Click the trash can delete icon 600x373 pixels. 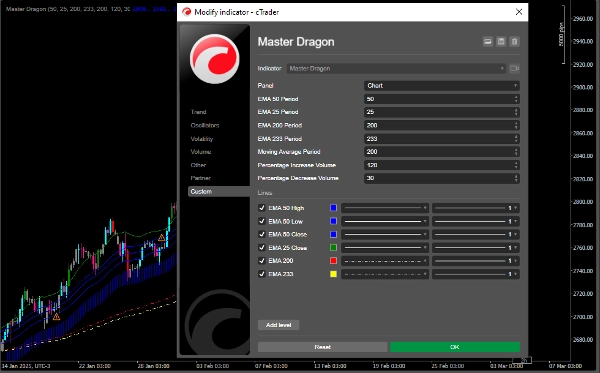pyautogui.click(x=514, y=42)
